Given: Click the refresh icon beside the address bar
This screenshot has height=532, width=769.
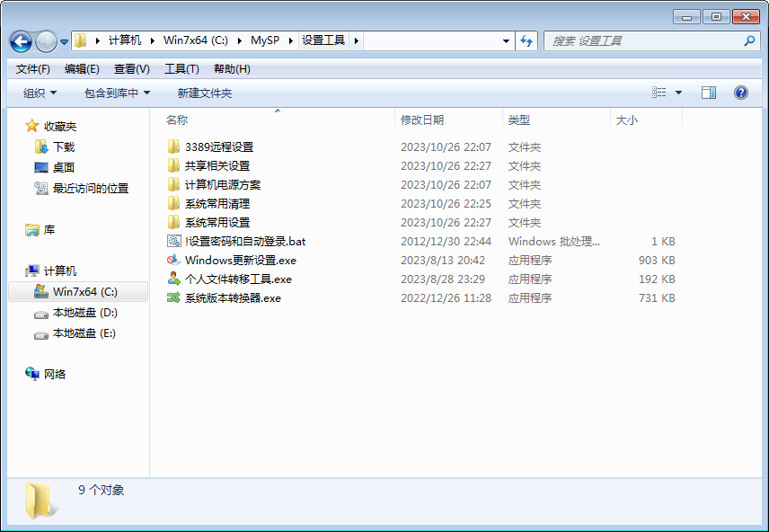Looking at the screenshot, I should point(527,41).
